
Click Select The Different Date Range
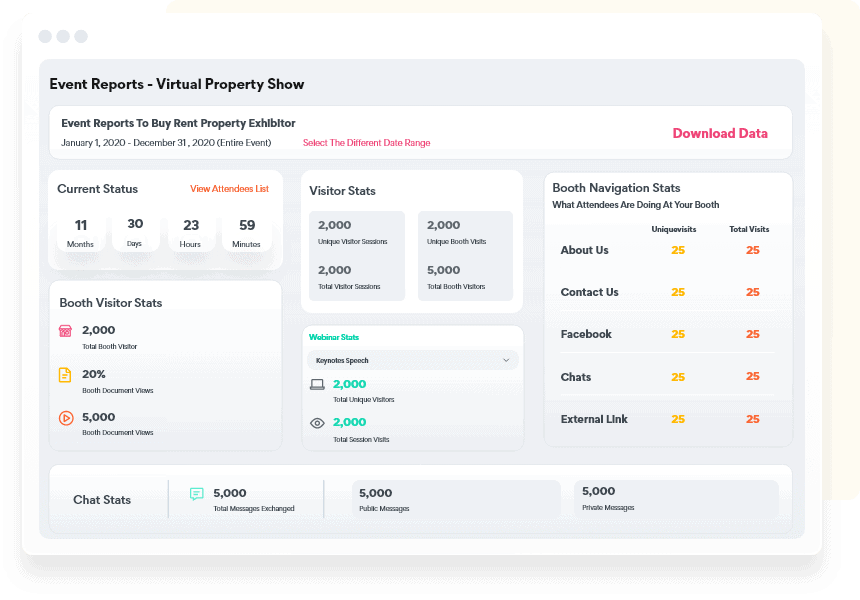pos(366,143)
